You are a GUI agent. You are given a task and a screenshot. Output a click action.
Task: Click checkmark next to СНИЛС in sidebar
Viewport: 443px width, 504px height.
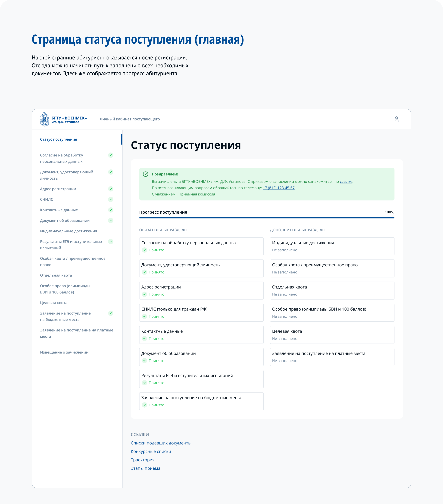tap(111, 199)
